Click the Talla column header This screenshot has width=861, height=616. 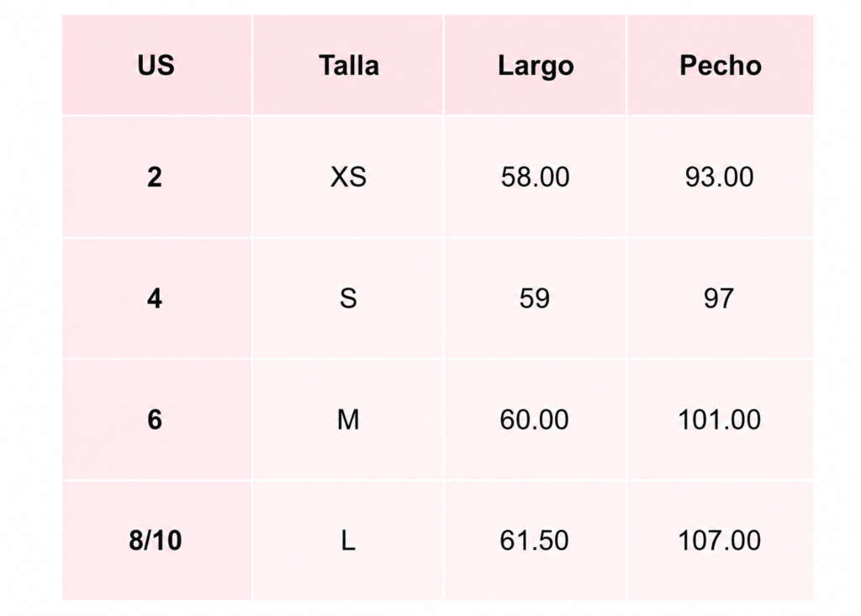pyautogui.click(x=348, y=66)
